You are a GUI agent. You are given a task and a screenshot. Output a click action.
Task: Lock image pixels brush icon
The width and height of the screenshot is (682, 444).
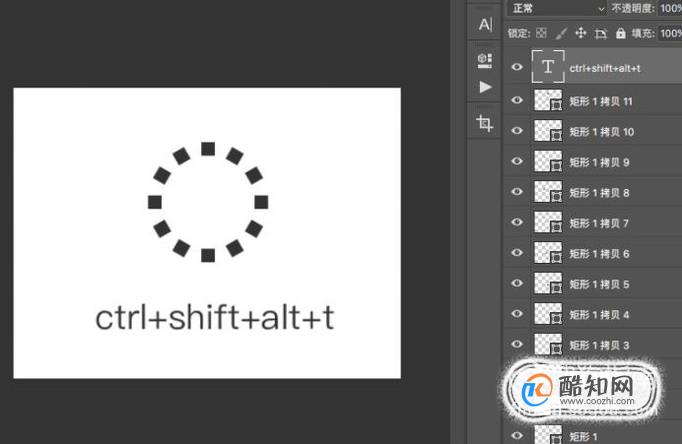(562, 33)
